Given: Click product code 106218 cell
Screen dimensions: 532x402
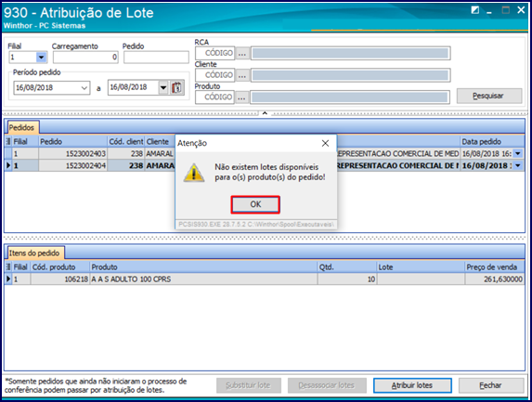Looking at the screenshot, I should click(60, 279).
